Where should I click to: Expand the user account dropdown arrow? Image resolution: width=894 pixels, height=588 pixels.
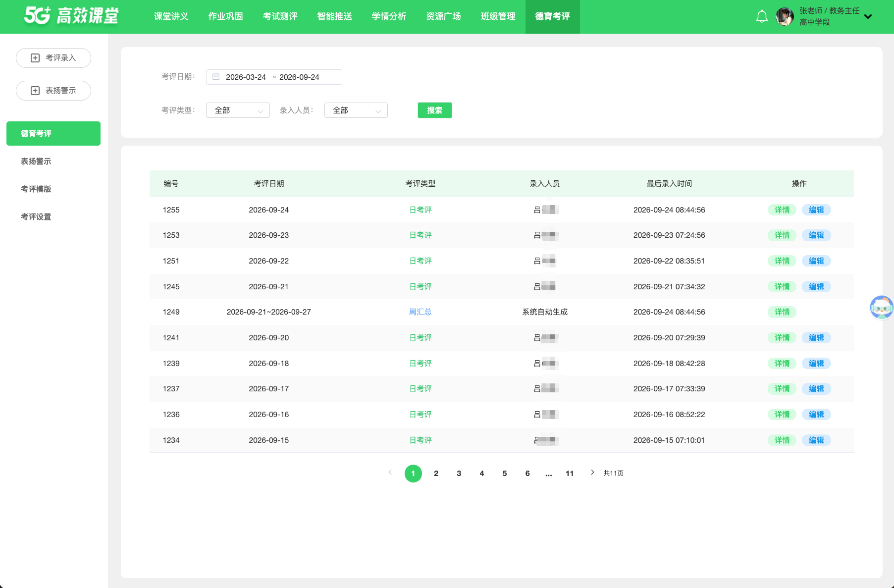pos(868,16)
